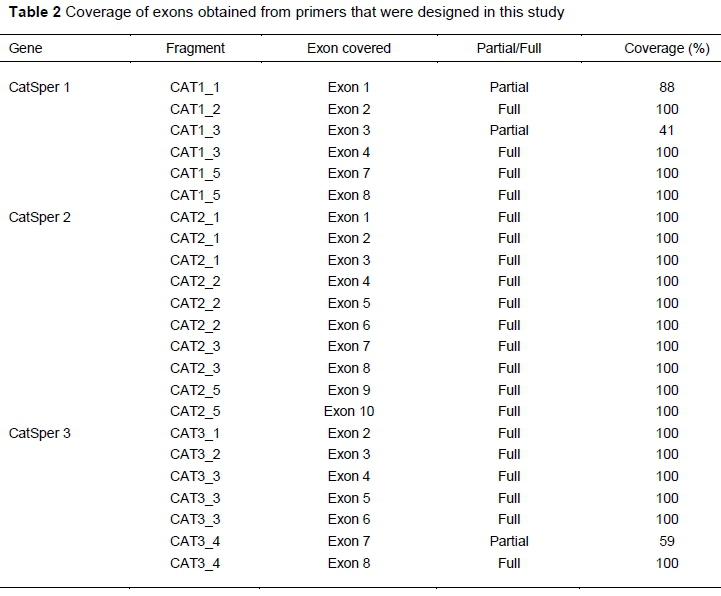
Task: Click the CAT3_1 fragment cell
Action: pyautogui.click(x=195, y=433)
